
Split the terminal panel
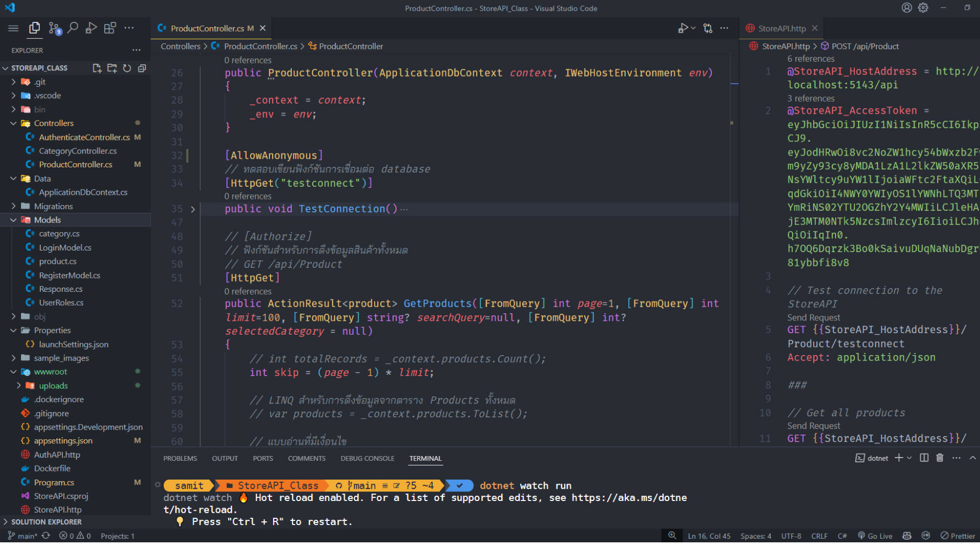(x=924, y=458)
